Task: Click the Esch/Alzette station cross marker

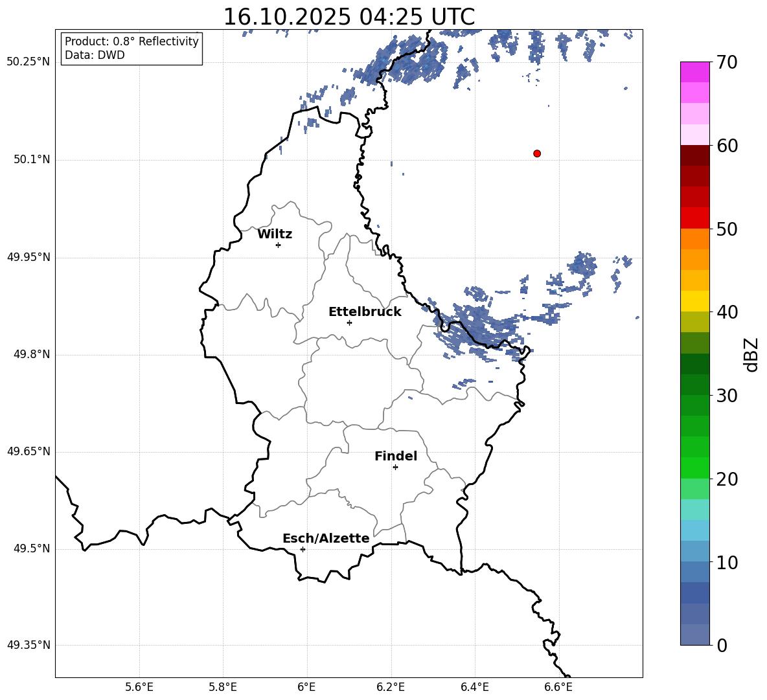Action: (303, 549)
